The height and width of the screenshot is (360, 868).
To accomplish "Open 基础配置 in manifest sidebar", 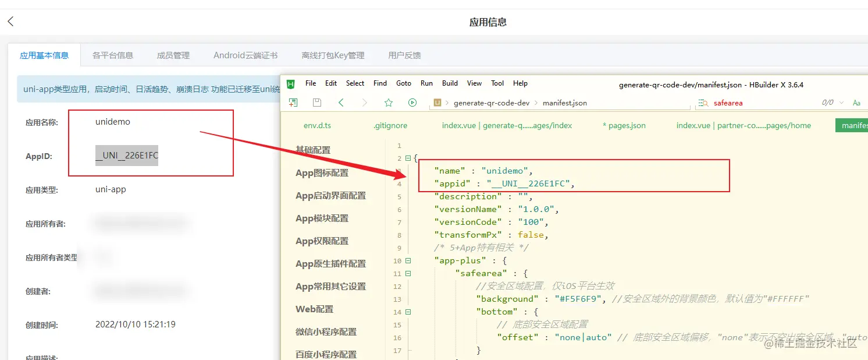I will (313, 150).
